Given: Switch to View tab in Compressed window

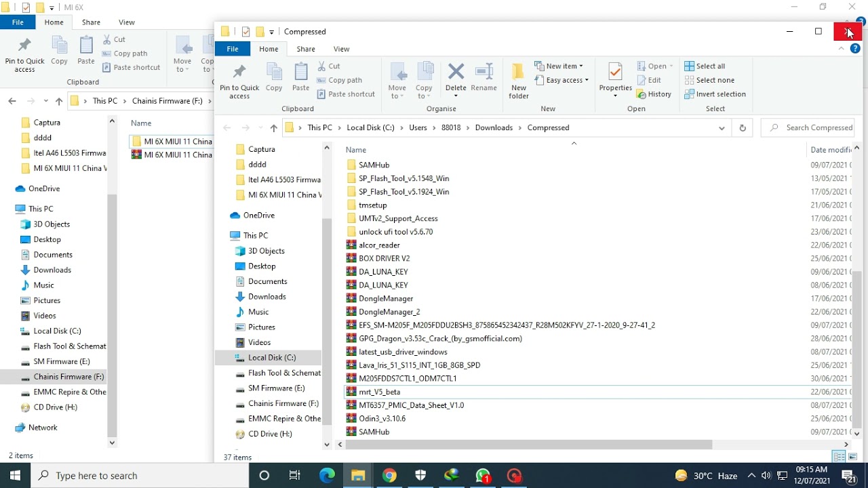Looking at the screenshot, I should (342, 49).
